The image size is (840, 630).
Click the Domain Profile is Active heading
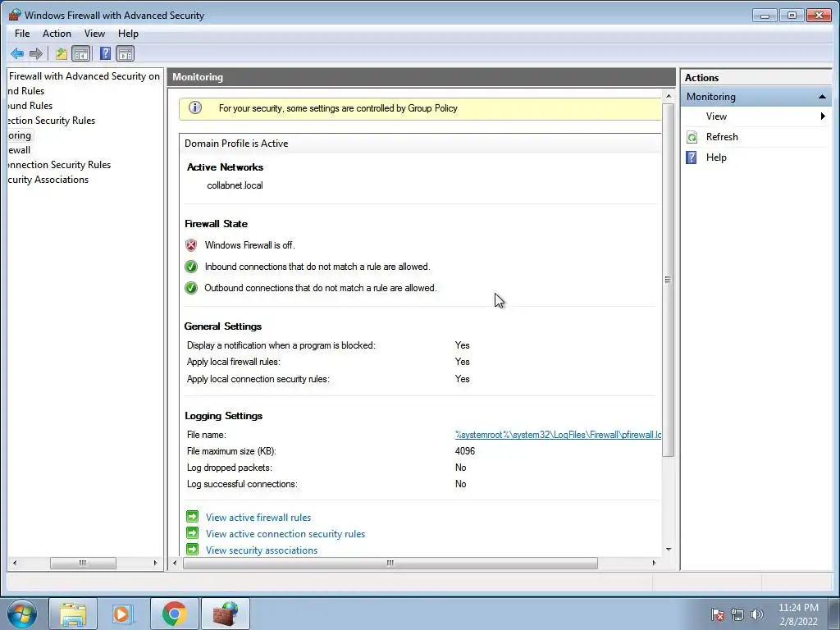[x=236, y=144]
